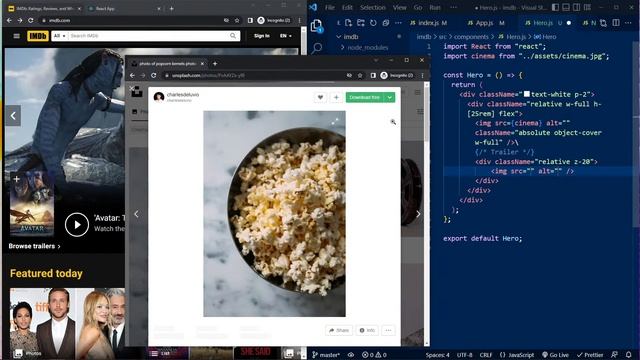Viewport: 640px width, 360px height.
Task: Open the IMDb hamburger menu
Action: (x=17, y=36)
